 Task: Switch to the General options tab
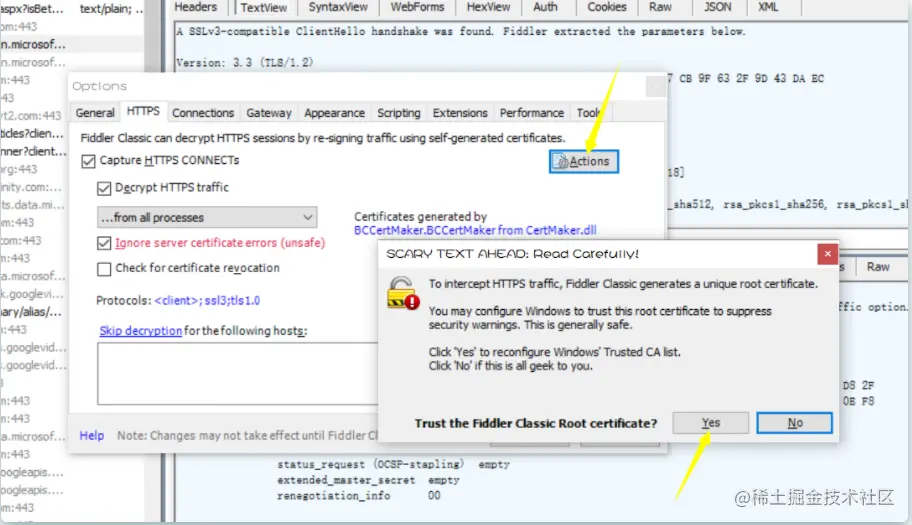click(95, 113)
